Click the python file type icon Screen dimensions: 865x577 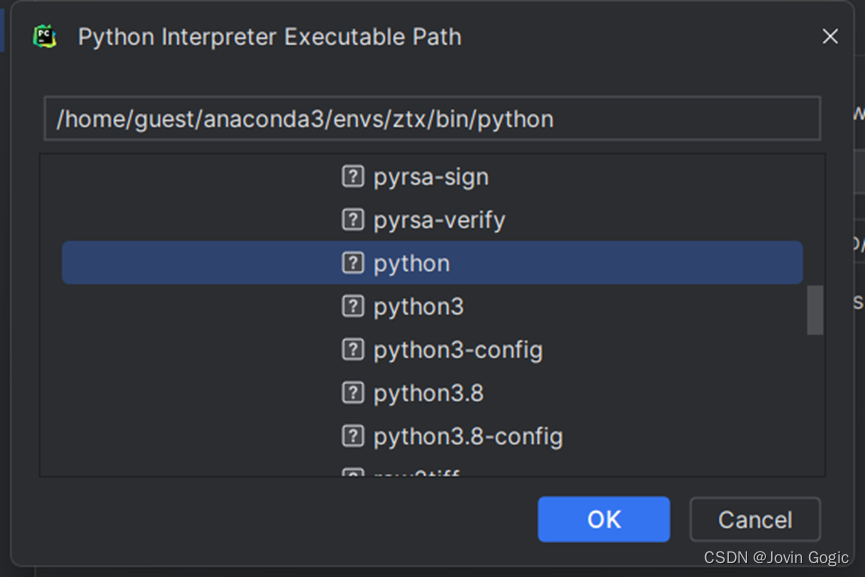tap(352, 263)
